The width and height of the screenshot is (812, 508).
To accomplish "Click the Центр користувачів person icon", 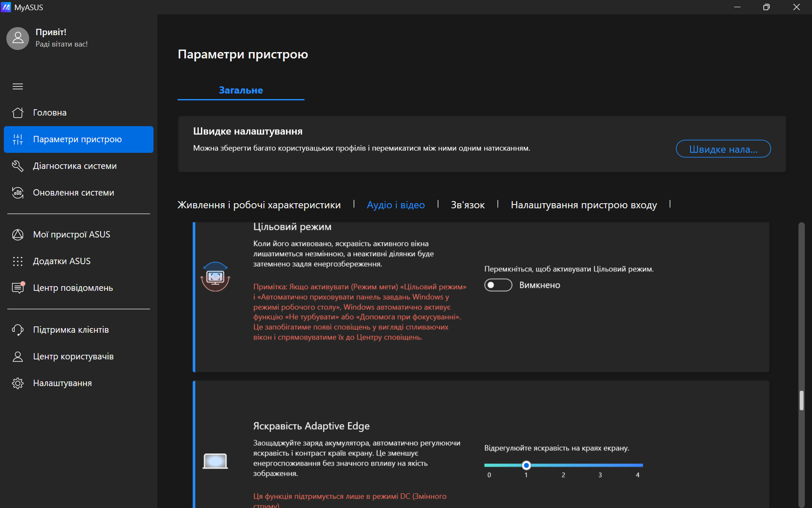I will click(18, 356).
